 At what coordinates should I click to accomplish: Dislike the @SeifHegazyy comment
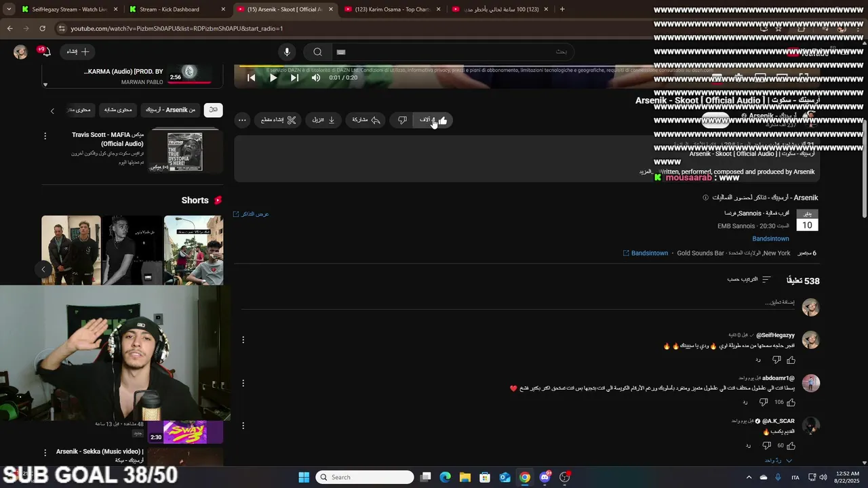(x=776, y=360)
